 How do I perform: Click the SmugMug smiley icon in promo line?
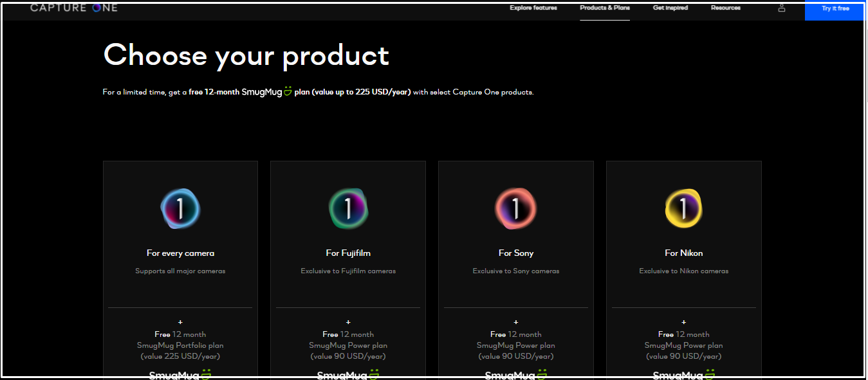coord(288,91)
